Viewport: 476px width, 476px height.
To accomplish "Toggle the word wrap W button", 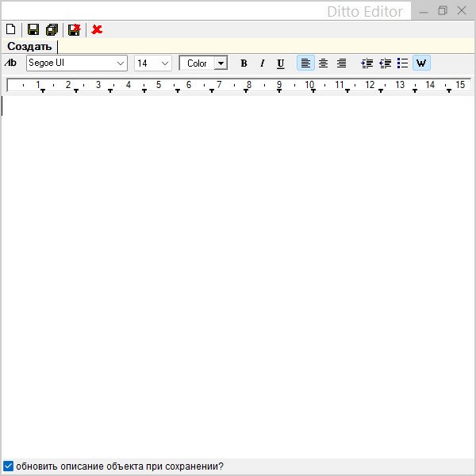I will [x=421, y=63].
